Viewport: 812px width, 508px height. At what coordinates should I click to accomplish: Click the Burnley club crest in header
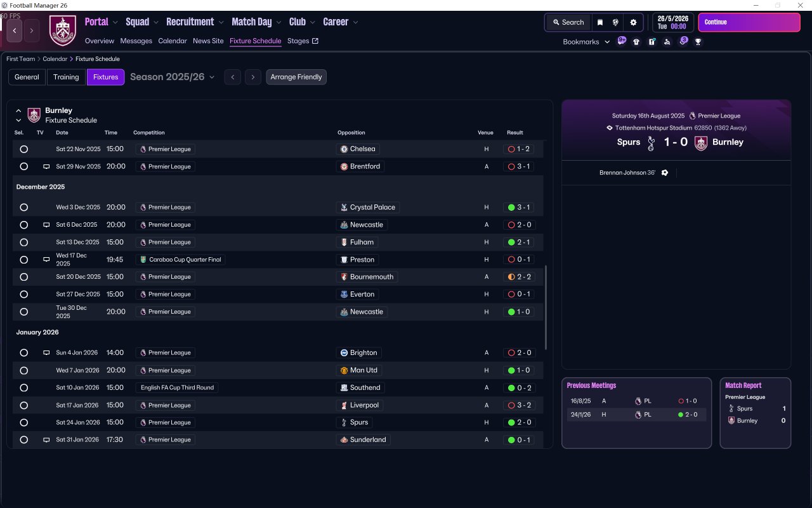click(x=63, y=30)
